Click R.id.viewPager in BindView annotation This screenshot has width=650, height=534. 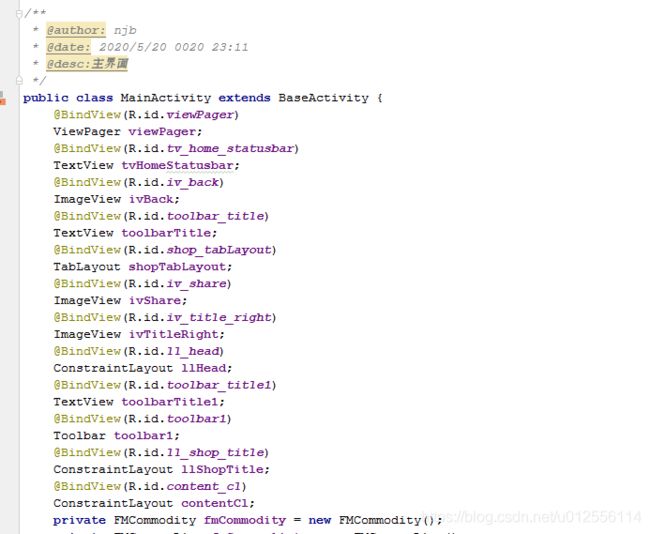[x=181, y=115]
